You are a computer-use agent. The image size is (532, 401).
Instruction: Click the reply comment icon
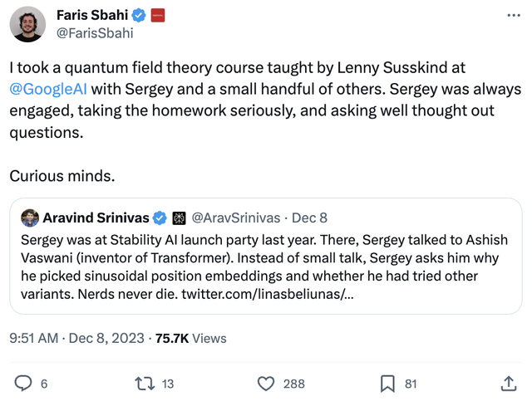25,384
